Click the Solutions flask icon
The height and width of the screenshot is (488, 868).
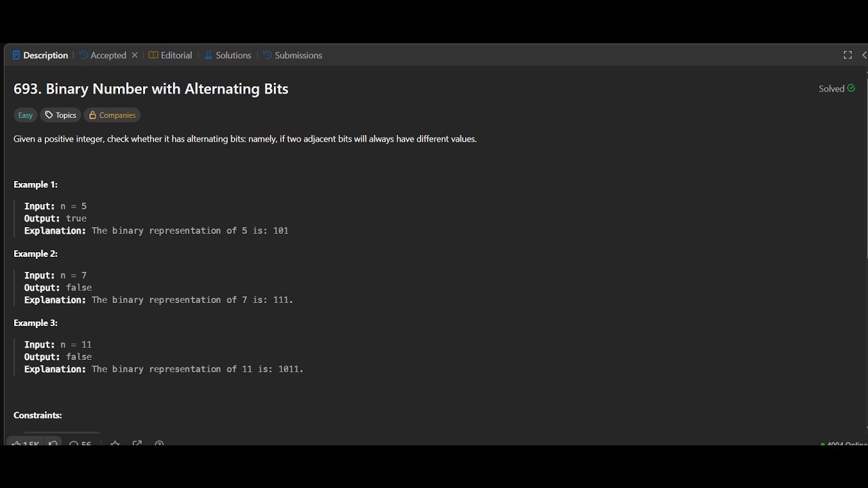coord(208,56)
